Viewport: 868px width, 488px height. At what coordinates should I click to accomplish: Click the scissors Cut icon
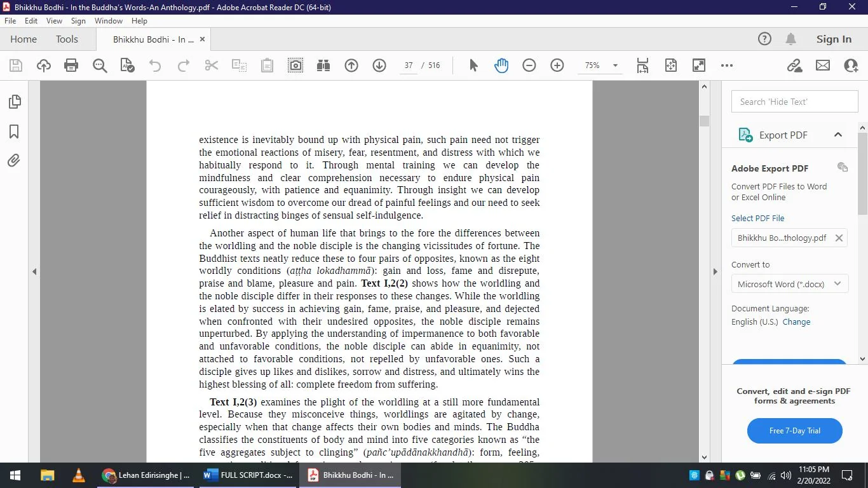click(x=212, y=65)
